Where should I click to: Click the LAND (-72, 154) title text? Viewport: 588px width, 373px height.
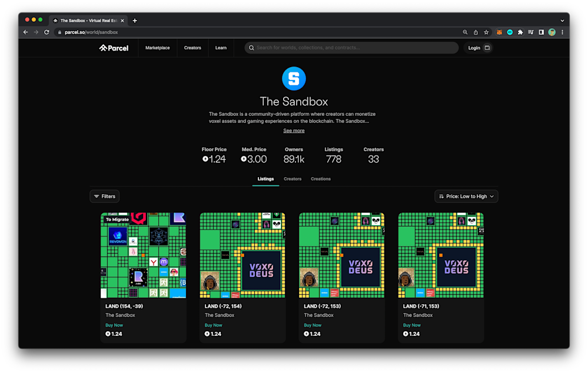click(223, 307)
